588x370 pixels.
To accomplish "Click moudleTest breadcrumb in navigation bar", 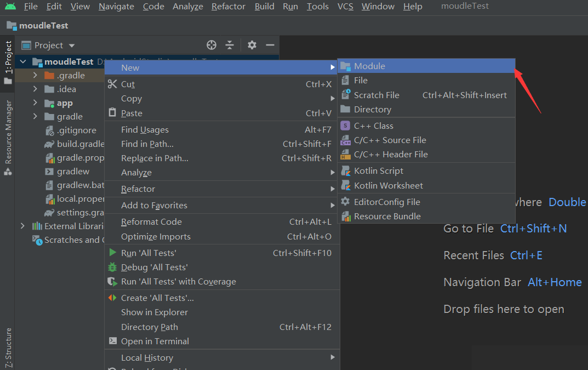I will tap(37, 26).
